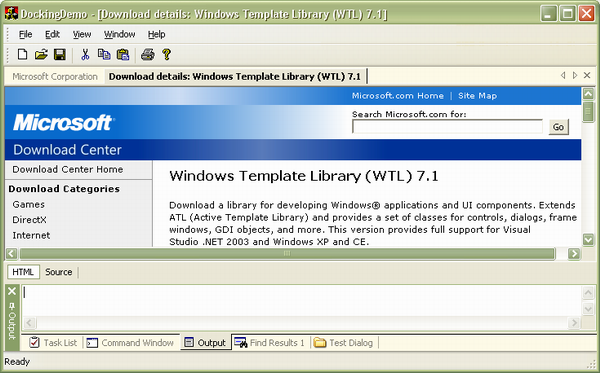Image resolution: width=600 pixels, height=373 pixels.
Task: Save using the floppy disk icon
Action: click(60, 54)
